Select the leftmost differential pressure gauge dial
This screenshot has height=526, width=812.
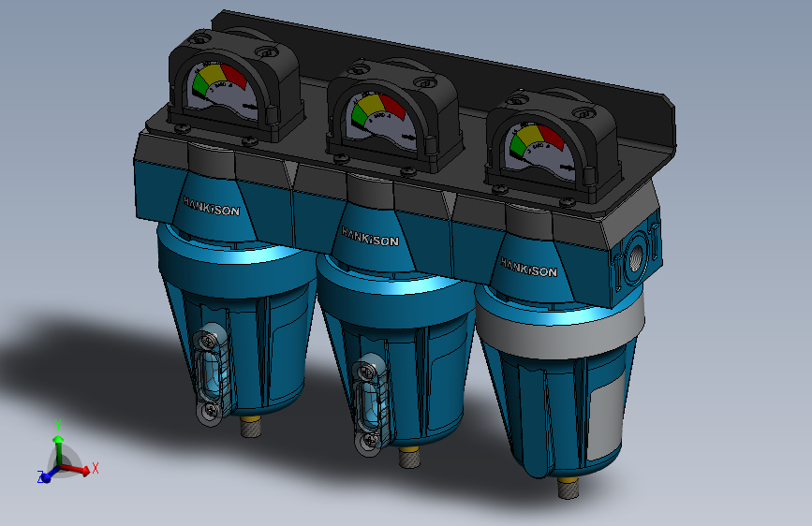coord(221,89)
